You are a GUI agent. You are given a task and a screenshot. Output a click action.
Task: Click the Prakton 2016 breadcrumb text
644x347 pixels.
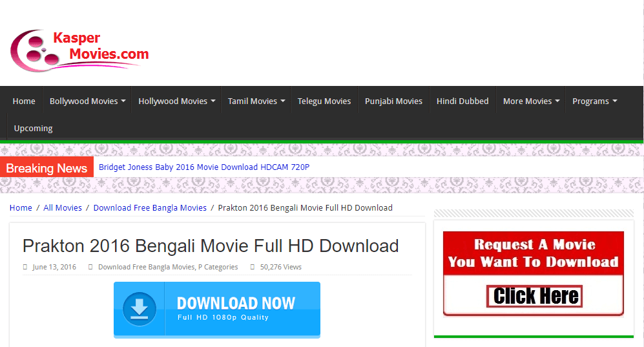[x=305, y=208]
